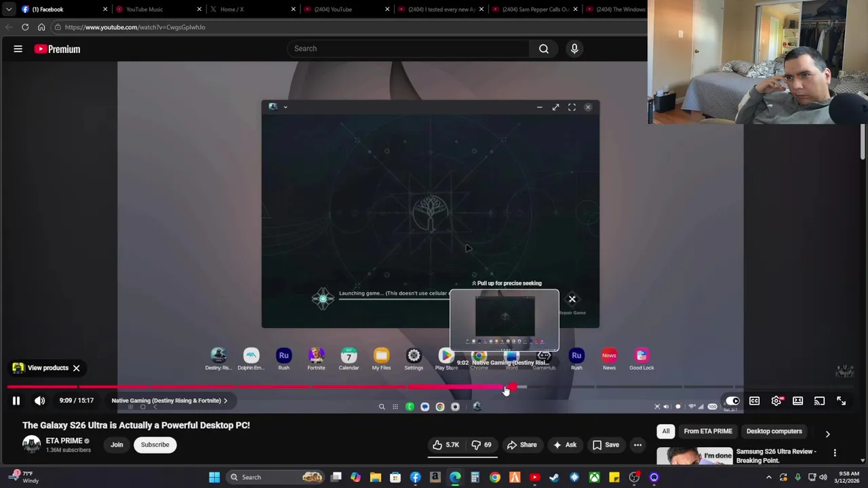This screenshot has width=868, height=488.
Task: Open ETA PRIME channel name link
Action: pos(64,441)
